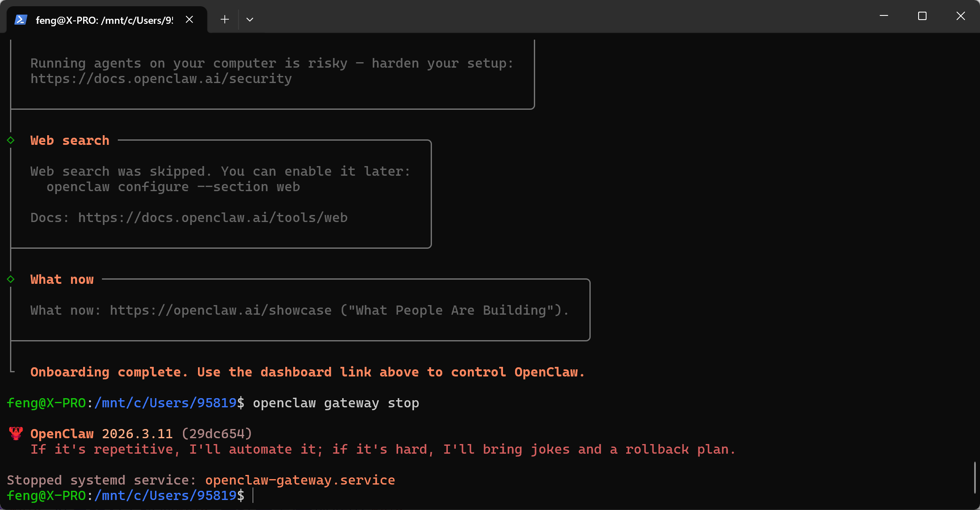
Task: Click the red lobster OpenClaw icon
Action: [x=16, y=434]
